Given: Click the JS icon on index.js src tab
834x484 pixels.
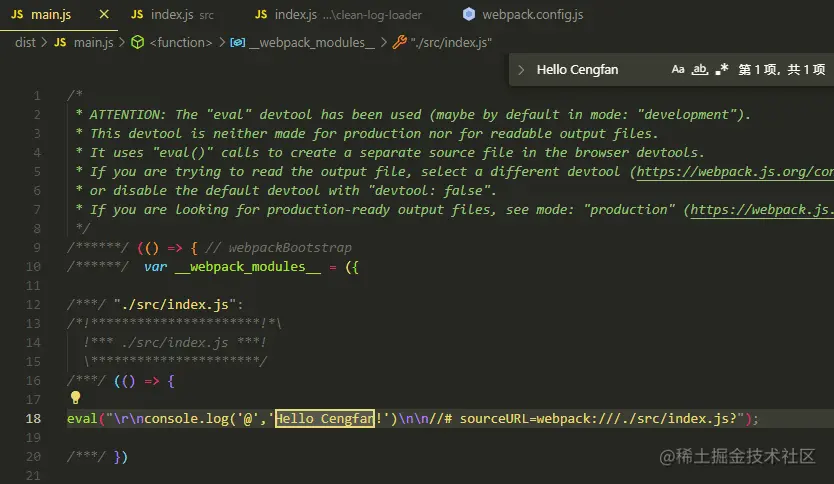Looking at the screenshot, I should coord(137,14).
